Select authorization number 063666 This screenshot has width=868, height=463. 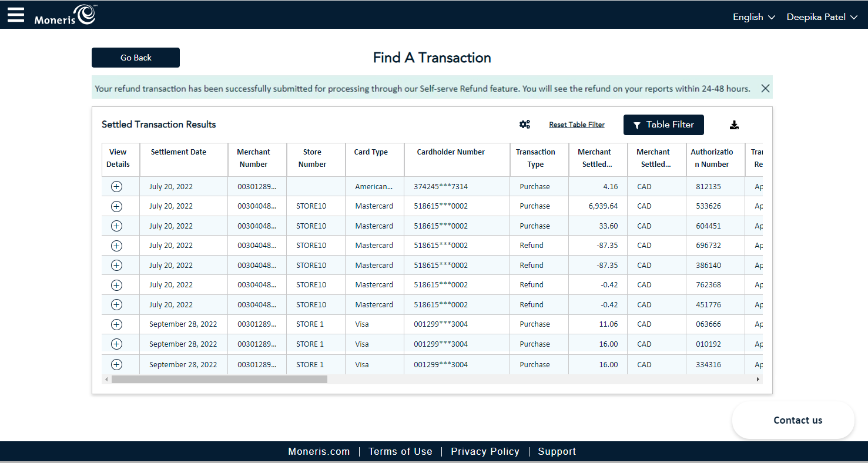tap(708, 324)
